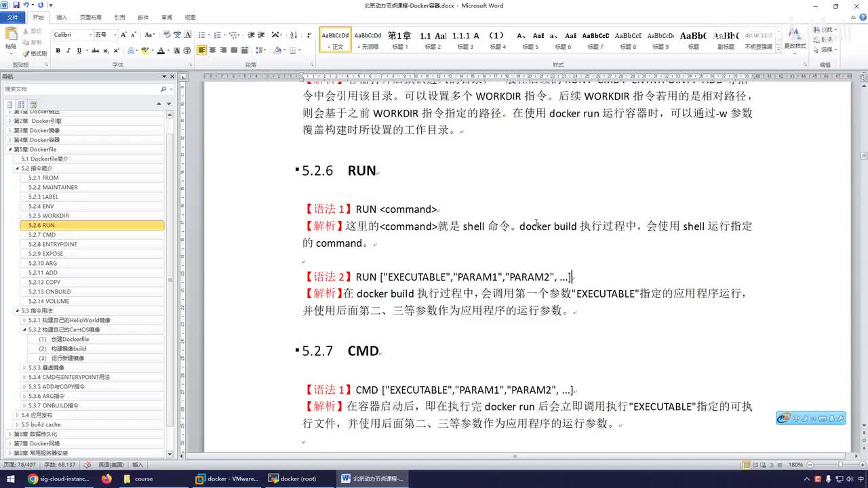Image resolution: width=868 pixels, height=488 pixels.
Task: Collapse the 5.3 指令用法 section
Action: pyautogui.click(x=18, y=310)
